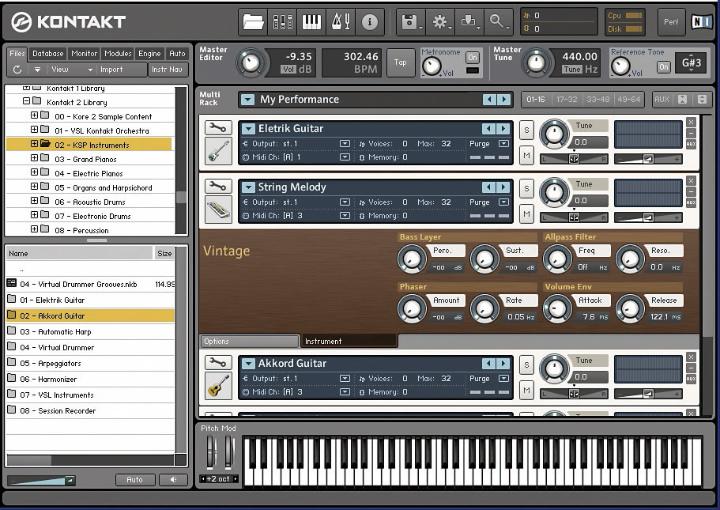
Task: Mute the Eletrik Guitar instrument
Action: coord(527,155)
